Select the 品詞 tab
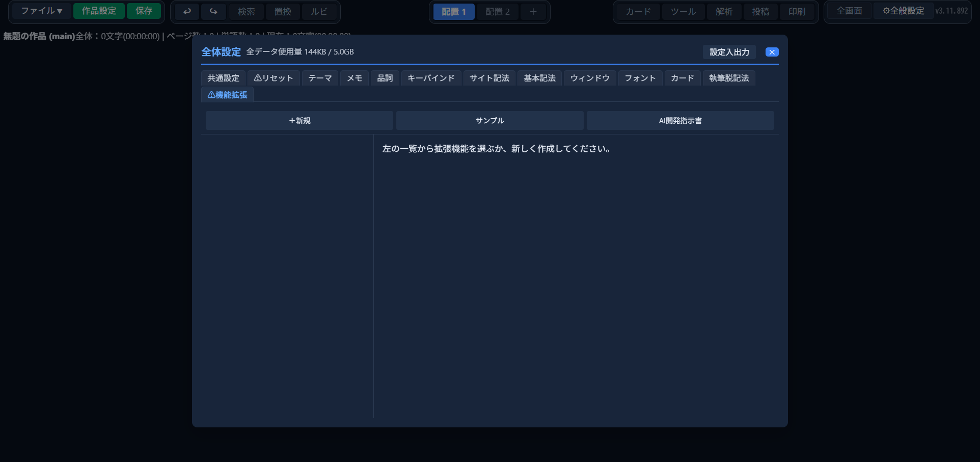The image size is (980, 462). coord(385,78)
